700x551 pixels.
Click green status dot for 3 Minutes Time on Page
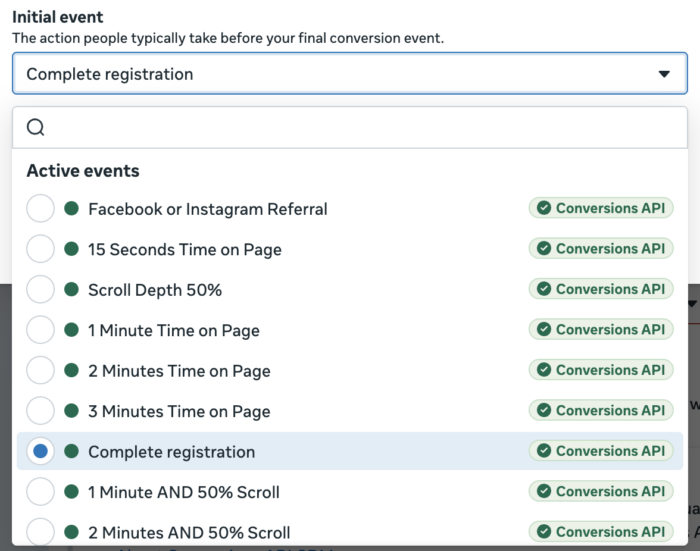(71, 410)
